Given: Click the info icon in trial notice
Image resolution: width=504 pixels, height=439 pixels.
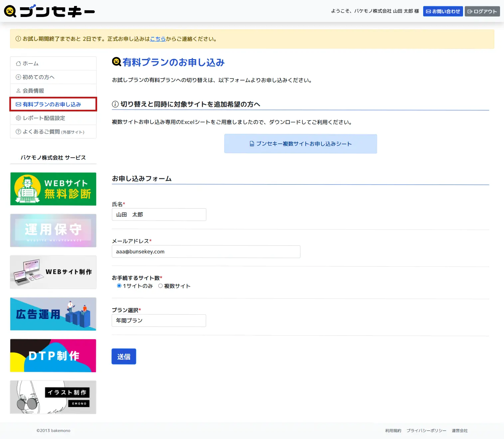Looking at the screenshot, I should [x=18, y=39].
